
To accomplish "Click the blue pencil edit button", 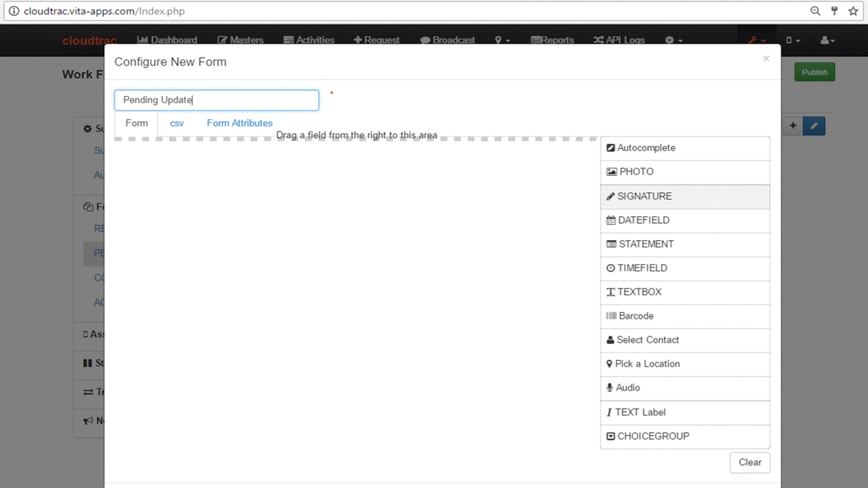I will (x=814, y=126).
